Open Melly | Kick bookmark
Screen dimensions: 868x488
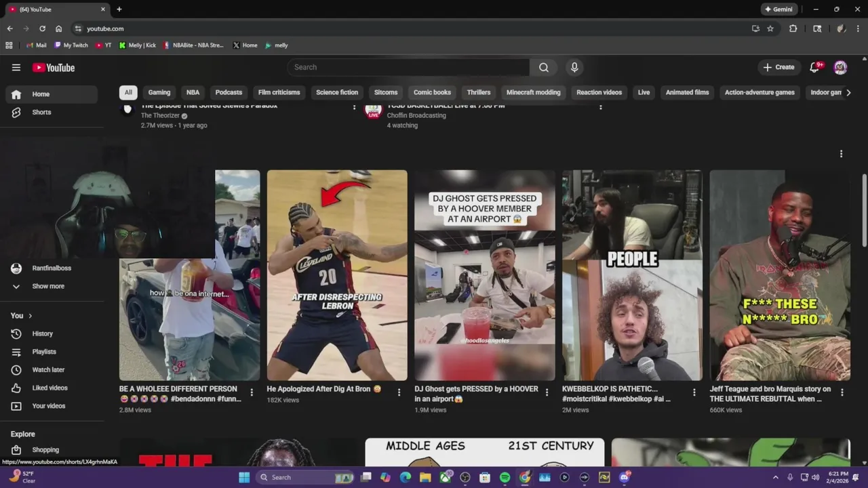[138, 45]
